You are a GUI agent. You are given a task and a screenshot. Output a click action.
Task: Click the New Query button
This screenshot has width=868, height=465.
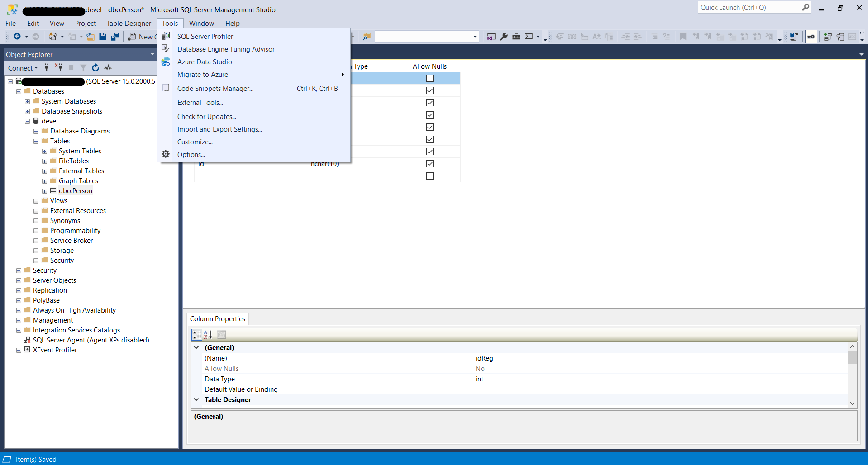(x=142, y=37)
